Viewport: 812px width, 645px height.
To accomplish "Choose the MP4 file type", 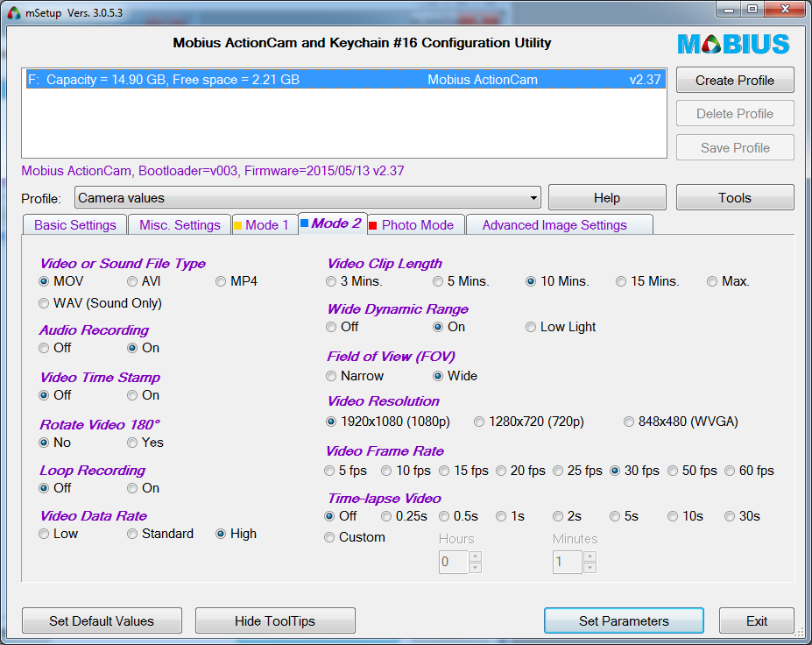I will (237, 281).
